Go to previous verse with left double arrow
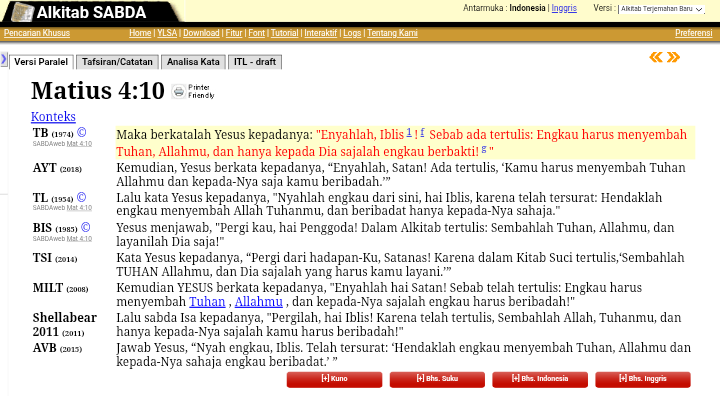 656,57
